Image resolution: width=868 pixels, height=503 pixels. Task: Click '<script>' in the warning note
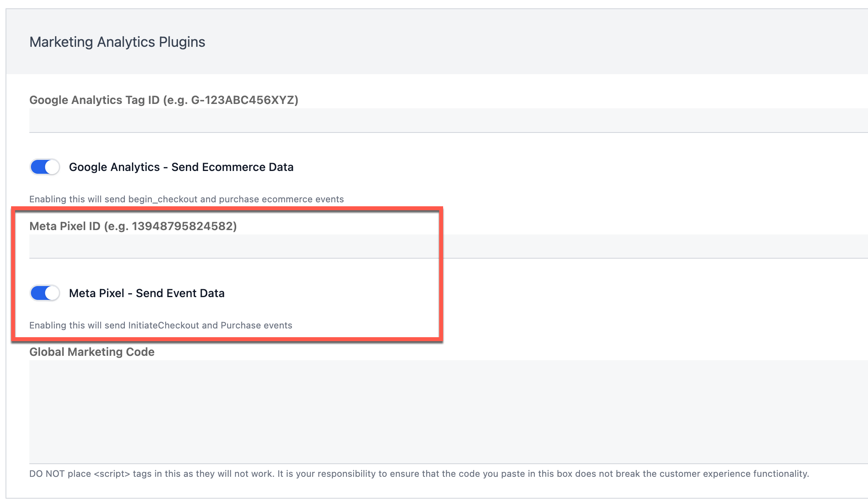pyautogui.click(x=112, y=474)
